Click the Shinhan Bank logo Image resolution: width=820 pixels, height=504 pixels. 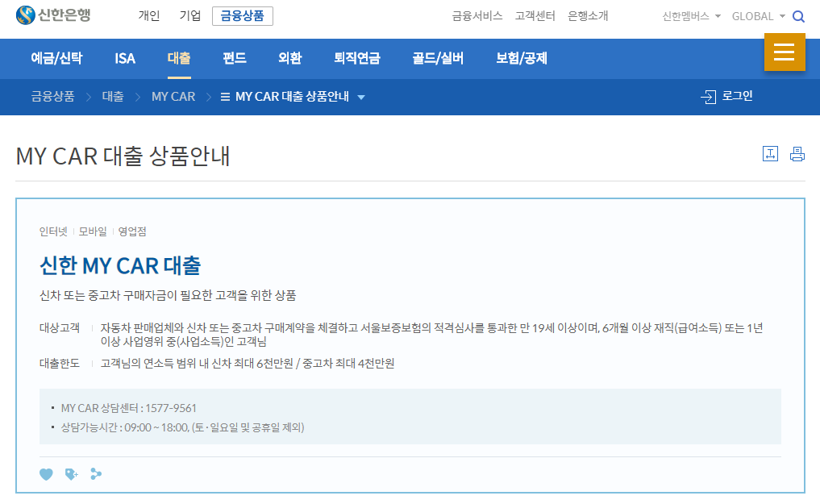[53, 15]
